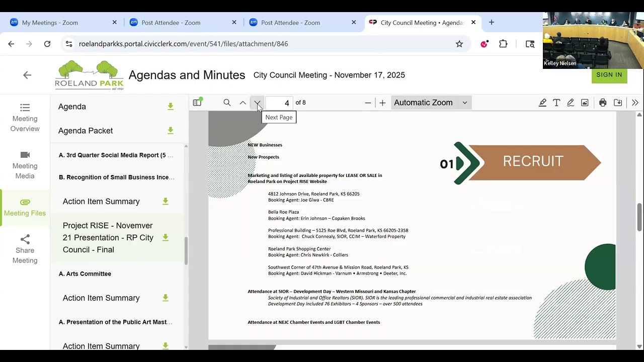This screenshot has height=362, width=644.
Task: Reload the current page
Action: (x=47, y=44)
